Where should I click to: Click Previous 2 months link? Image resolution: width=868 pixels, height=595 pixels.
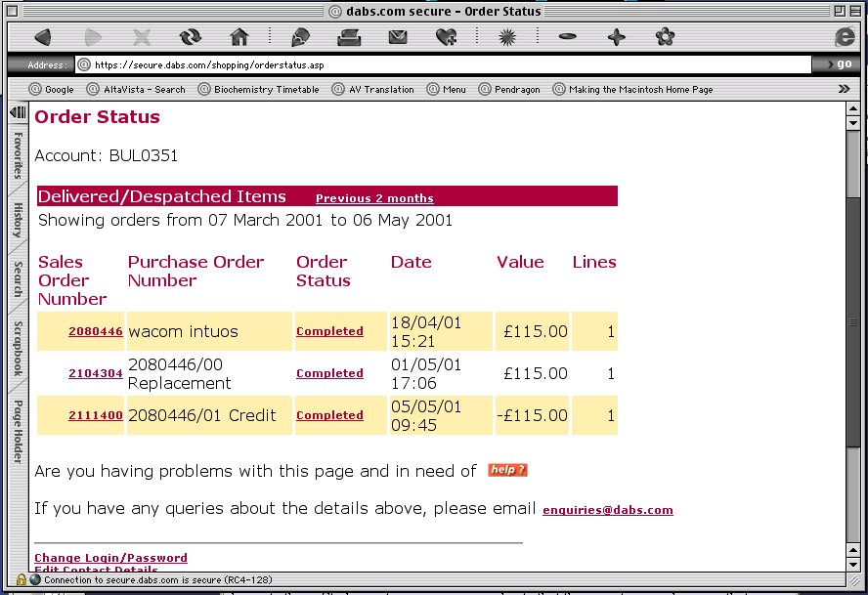coord(374,198)
